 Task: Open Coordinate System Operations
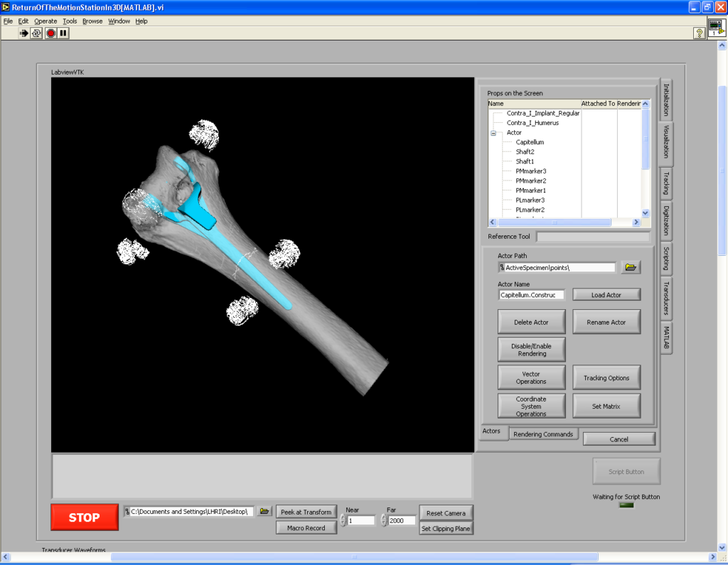pos(532,407)
